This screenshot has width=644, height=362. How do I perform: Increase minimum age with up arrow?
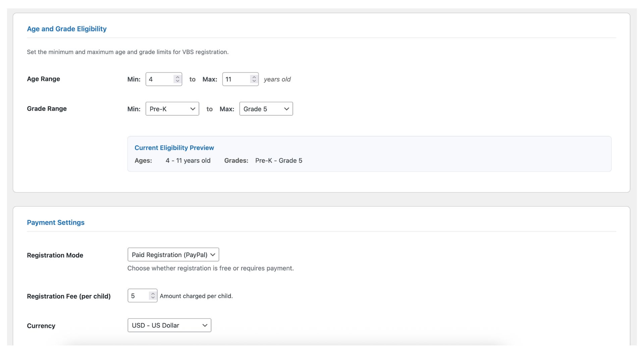pos(177,77)
